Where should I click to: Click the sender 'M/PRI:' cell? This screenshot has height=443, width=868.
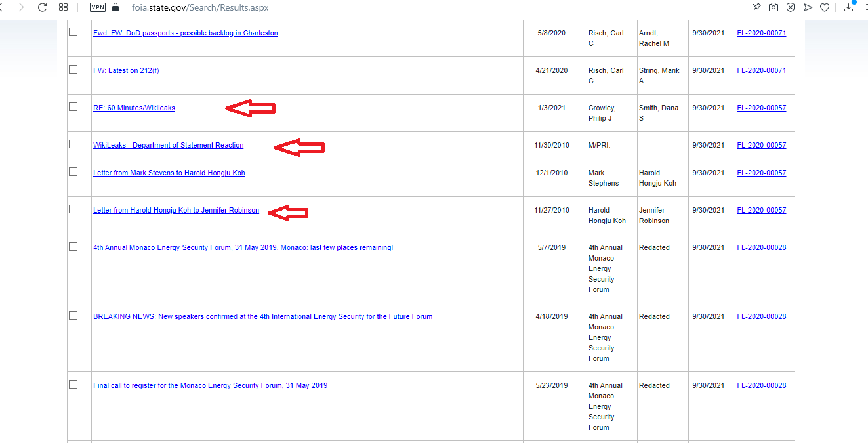click(599, 145)
